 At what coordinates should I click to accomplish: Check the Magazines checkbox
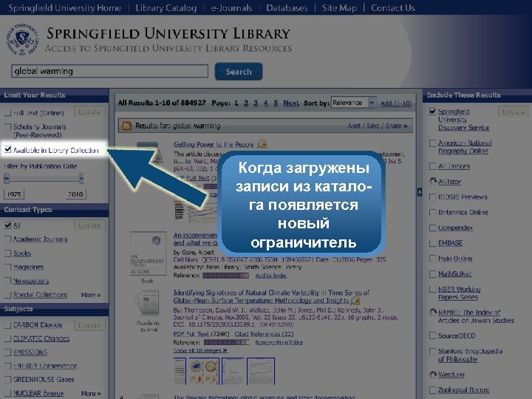[x=8, y=267]
